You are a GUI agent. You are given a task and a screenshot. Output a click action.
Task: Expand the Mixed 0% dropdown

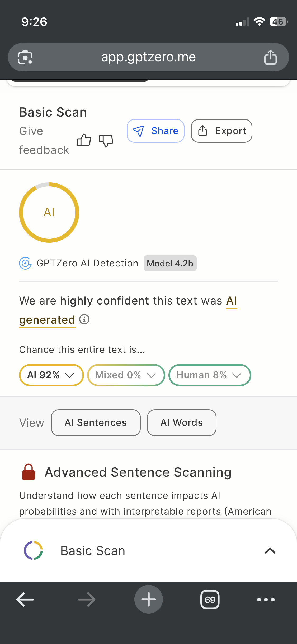pos(126,375)
